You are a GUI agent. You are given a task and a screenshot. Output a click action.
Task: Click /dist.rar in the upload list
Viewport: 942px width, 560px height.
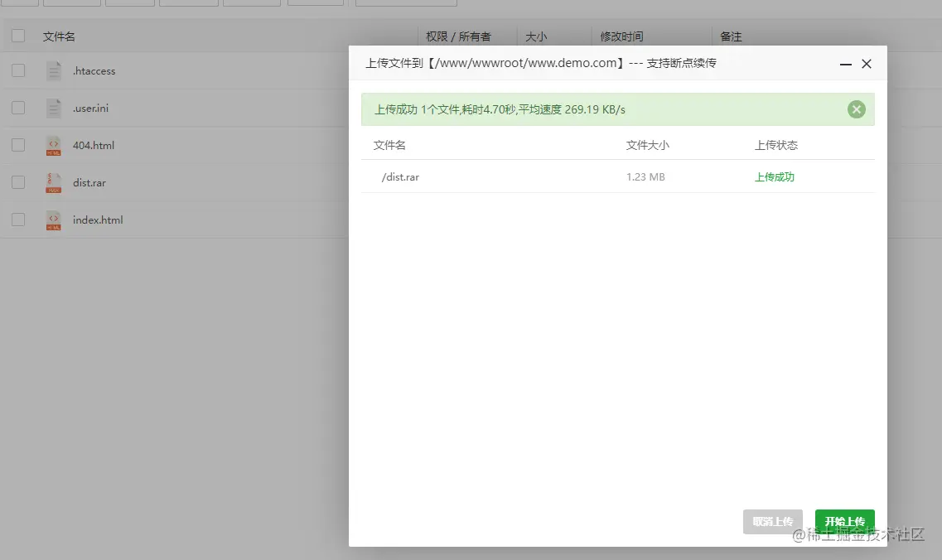tap(400, 176)
